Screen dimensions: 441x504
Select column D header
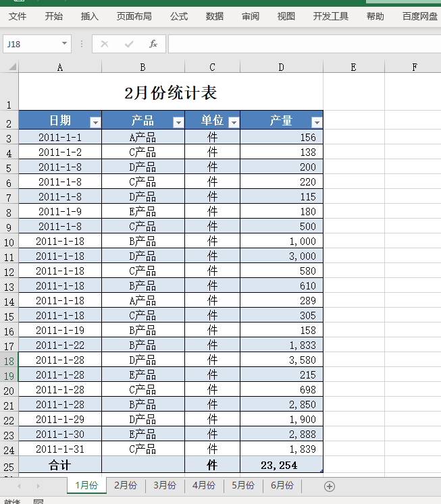[282, 67]
